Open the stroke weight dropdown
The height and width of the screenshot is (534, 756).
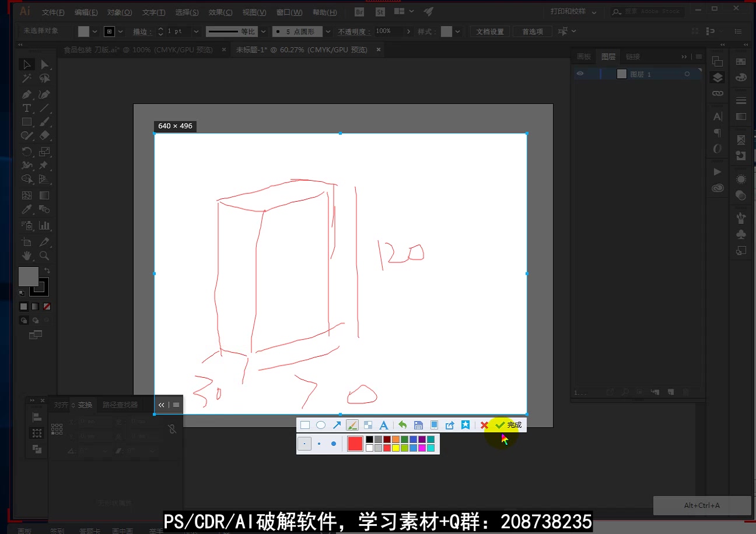point(196,31)
